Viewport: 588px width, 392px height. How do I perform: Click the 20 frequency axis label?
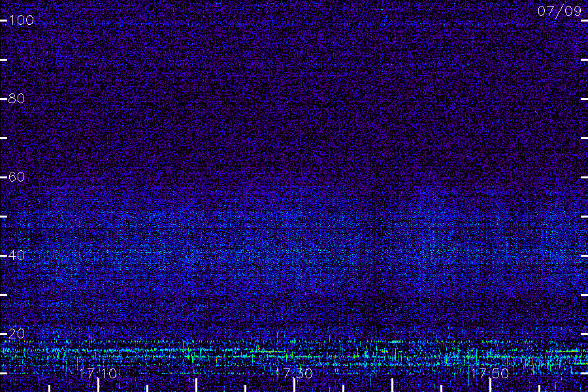16,333
